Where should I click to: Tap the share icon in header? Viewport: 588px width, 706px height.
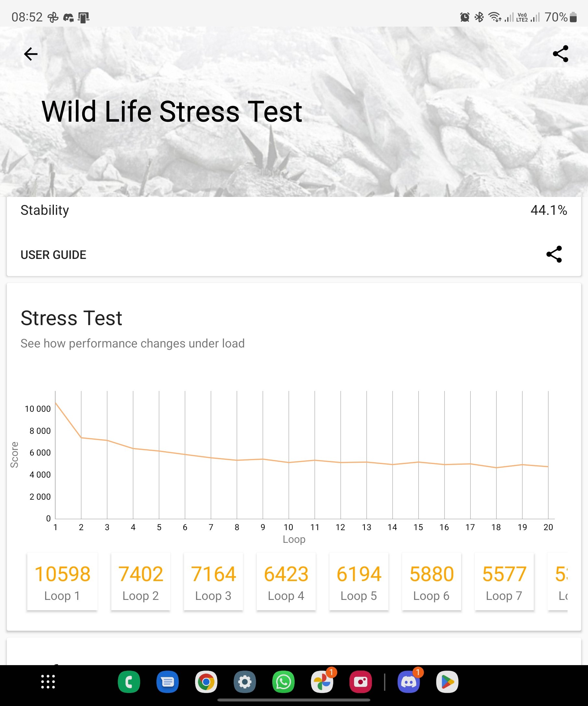pos(560,54)
